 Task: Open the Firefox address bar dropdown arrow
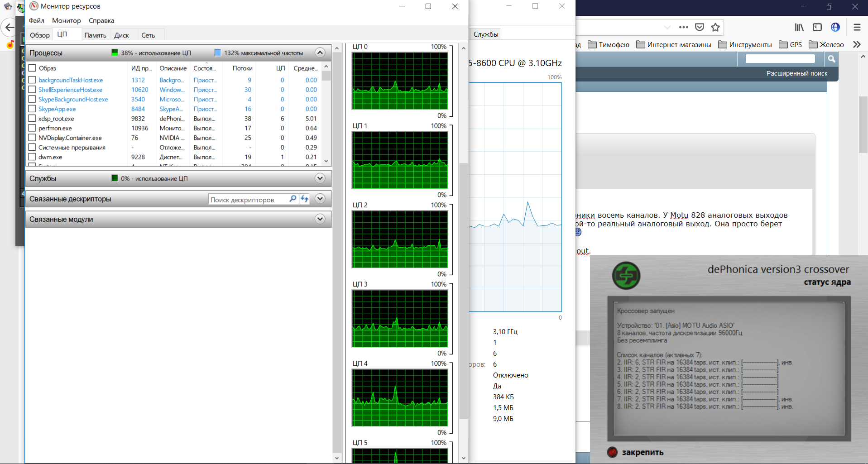click(667, 27)
